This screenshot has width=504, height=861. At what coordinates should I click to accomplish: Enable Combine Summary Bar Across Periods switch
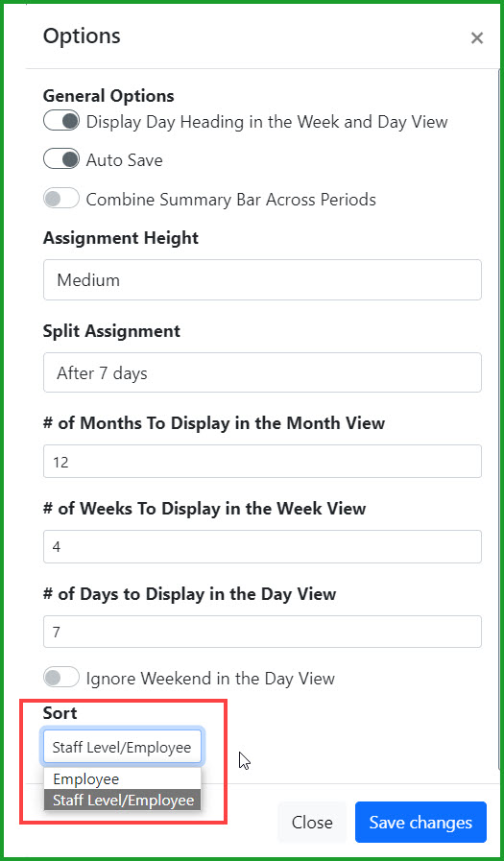pyautogui.click(x=61, y=199)
